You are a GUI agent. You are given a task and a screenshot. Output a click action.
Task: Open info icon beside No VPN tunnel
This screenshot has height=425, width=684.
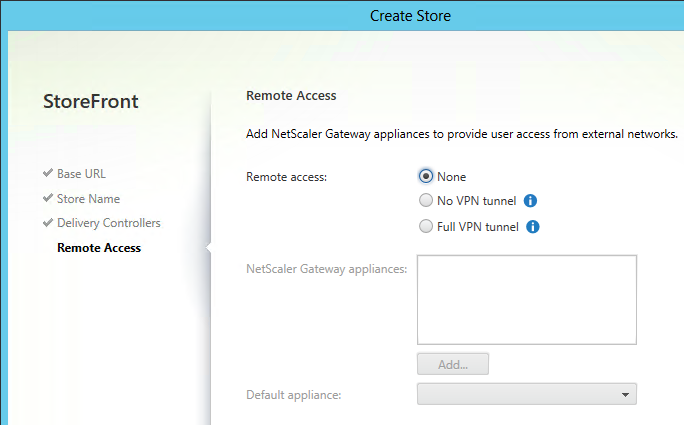point(530,201)
